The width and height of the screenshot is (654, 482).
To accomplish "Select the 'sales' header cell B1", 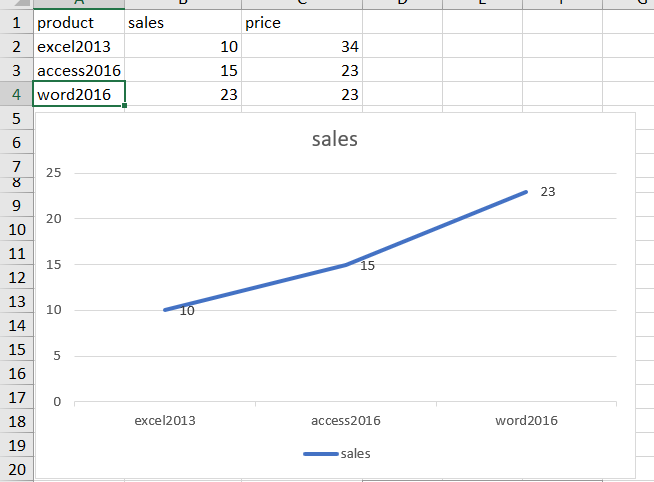I will (x=183, y=22).
